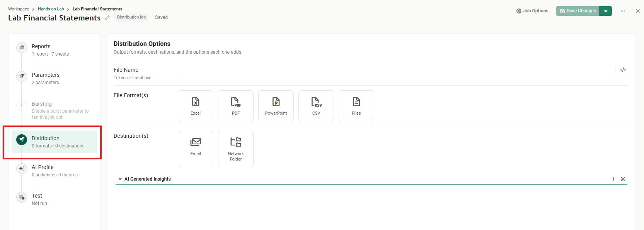Click the plus icon in AI Generated Insights
644x230 pixels.
coord(613,179)
